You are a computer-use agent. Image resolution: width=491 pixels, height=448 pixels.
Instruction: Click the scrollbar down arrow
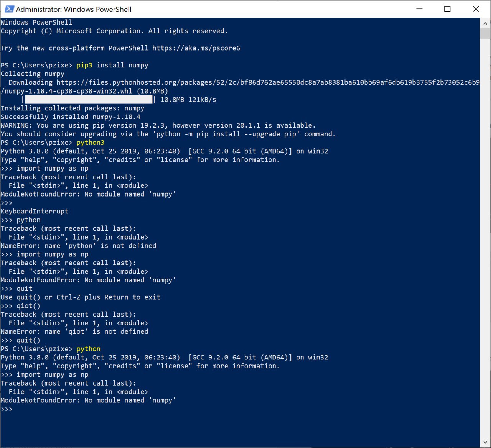[x=485, y=442]
